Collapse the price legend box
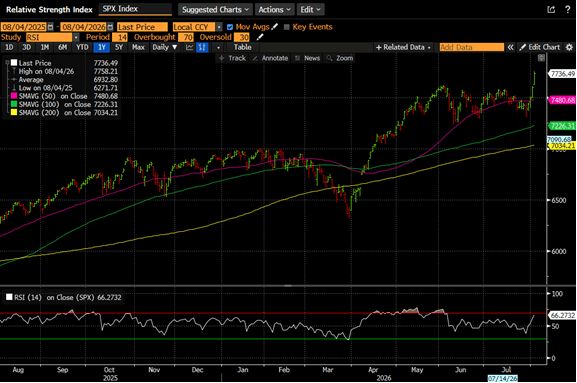Screen dimensions: 577x383 pyautogui.click(x=7, y=63)
